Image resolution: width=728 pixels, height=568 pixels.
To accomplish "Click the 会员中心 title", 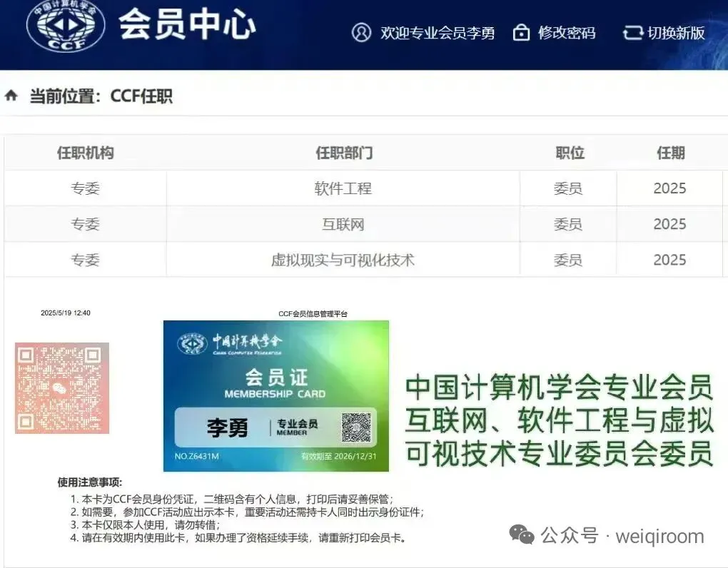I will click(187, 24).
